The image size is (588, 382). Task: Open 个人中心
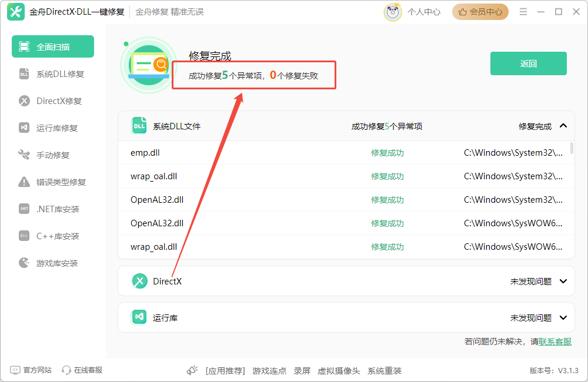coord(424,12)
